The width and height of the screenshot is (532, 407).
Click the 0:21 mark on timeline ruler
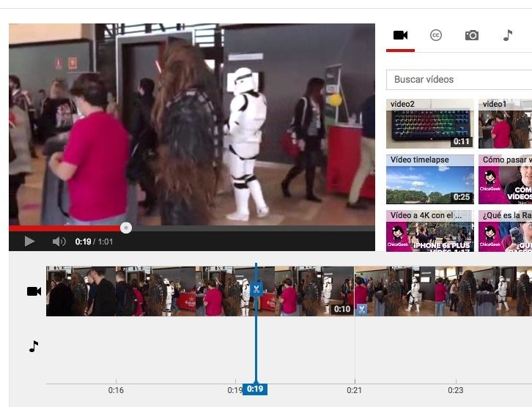click(x=354, y=390)
